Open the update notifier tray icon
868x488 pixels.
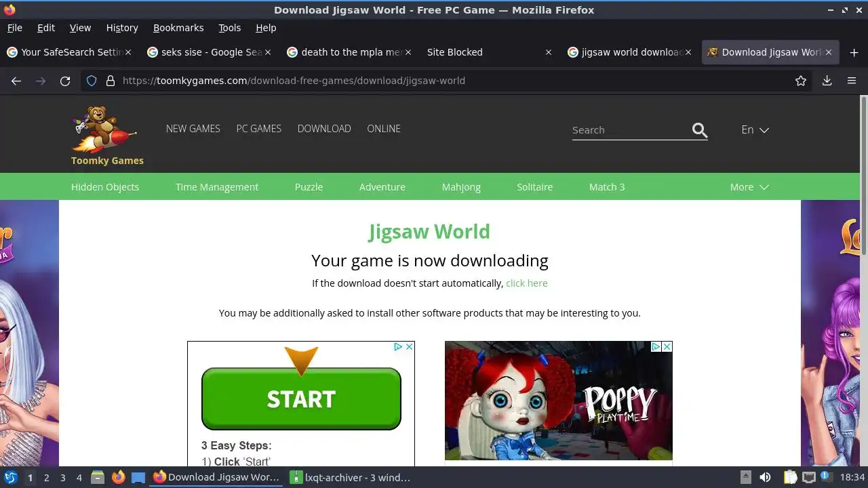click(827, 477)
